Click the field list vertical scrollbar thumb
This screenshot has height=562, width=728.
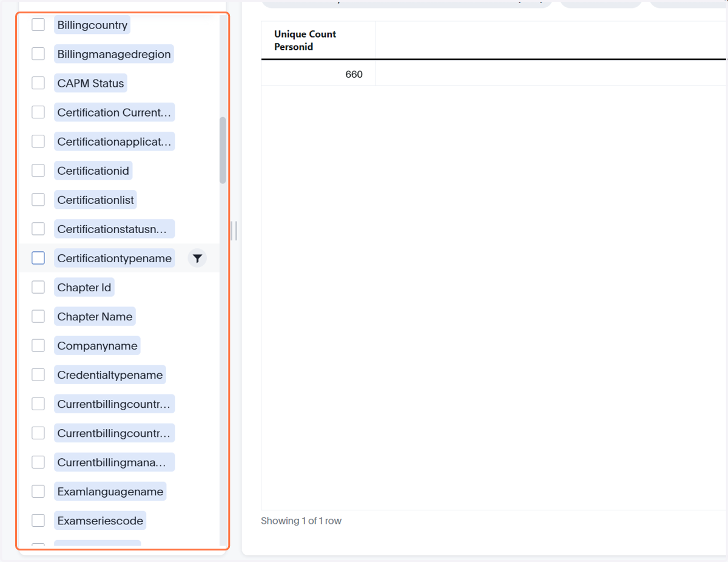[x=223, y=150]
